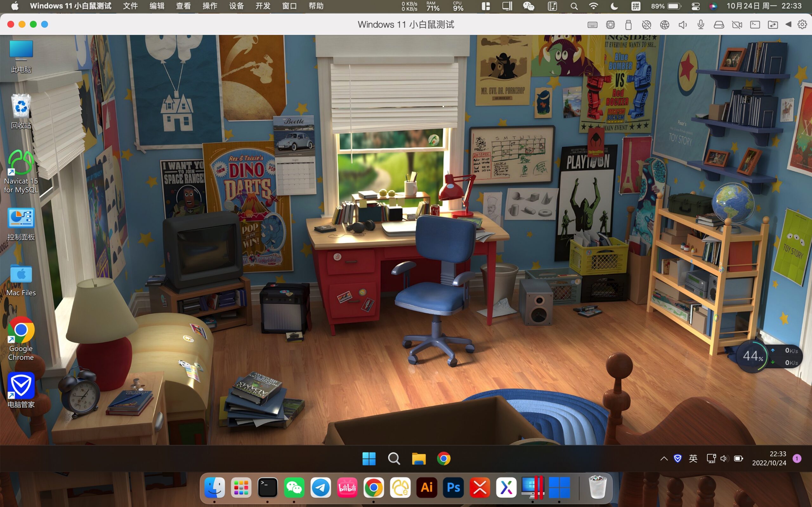Expand hidden tray icons chevron

pyautogui.click(x=664, y=458)
